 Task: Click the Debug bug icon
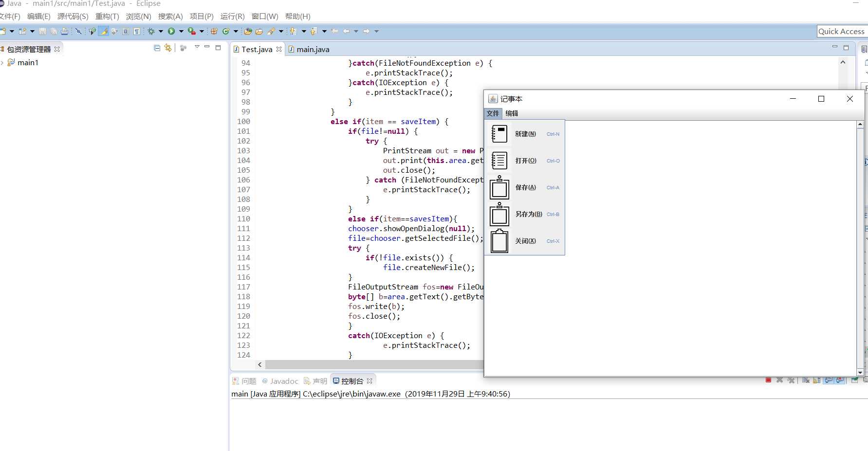[x=151, y=31]
